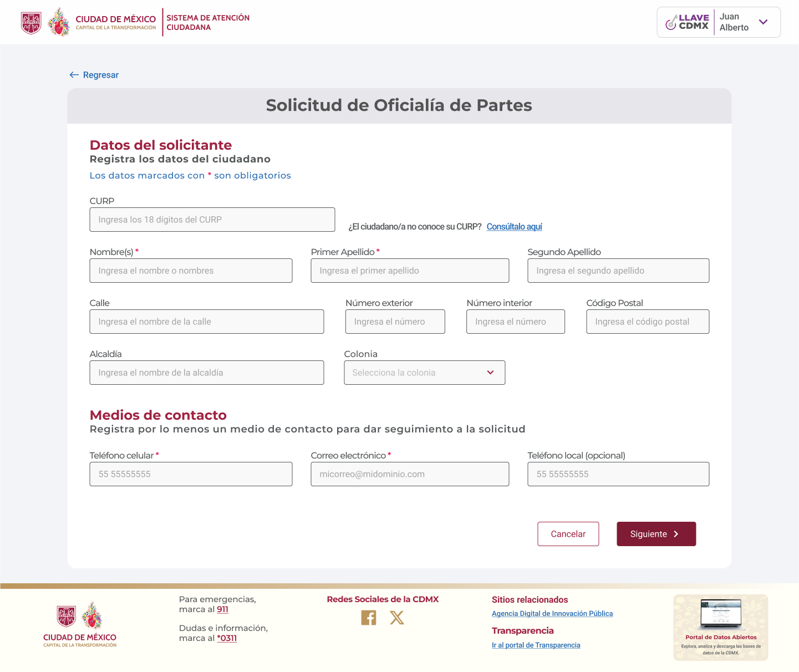Screen dimensions: 799x672
Task: Click the 911 emergency number link
Action: (x=222, y=609)
